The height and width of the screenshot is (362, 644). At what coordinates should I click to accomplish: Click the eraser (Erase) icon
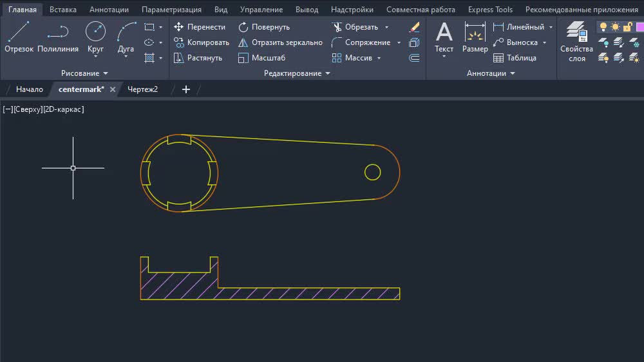[x=414, y=27]
